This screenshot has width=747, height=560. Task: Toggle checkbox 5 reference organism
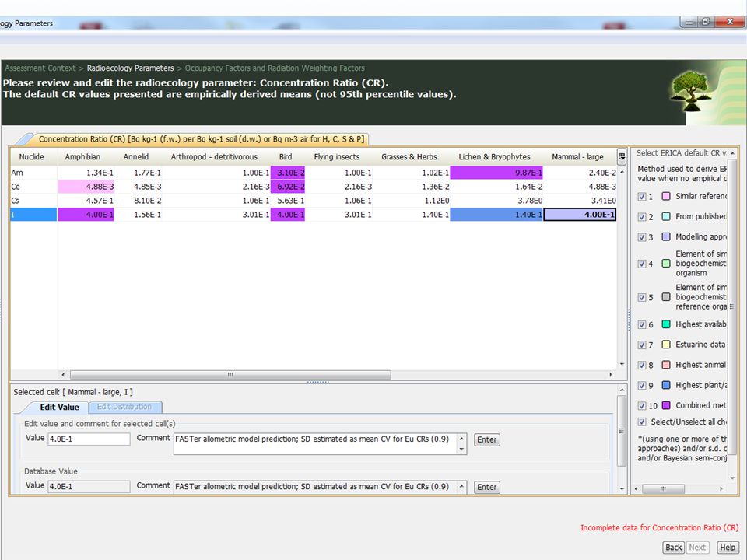[642, 298]
